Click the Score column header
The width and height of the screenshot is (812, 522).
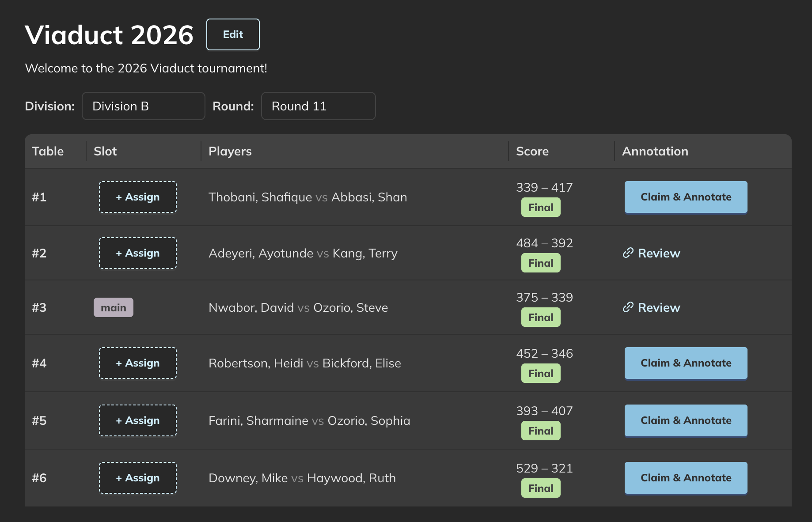(x=532, y=151)
